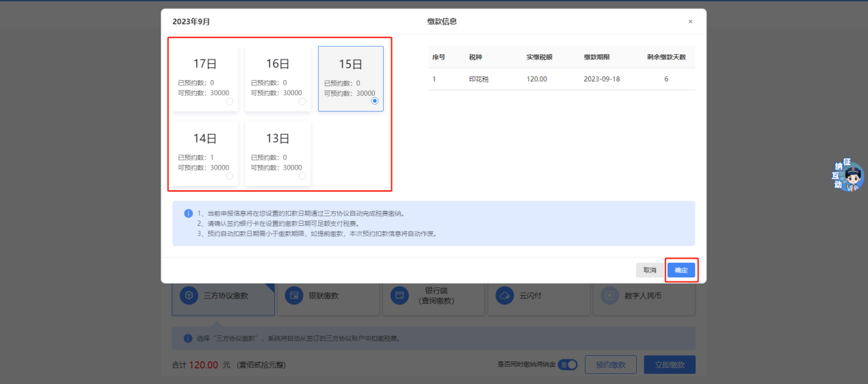Click the 银行端 query payment icon
The width and height of the screenshot is (868, 384).
pyautogui.click(x=399, y=295)
